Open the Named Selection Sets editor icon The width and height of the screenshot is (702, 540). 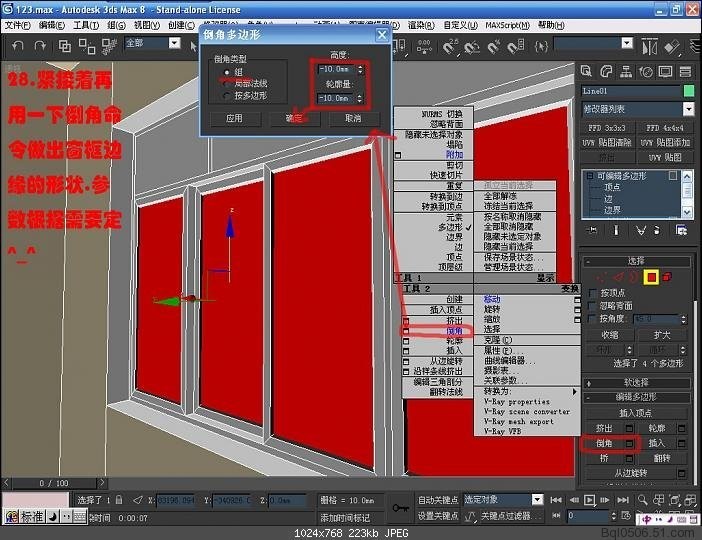coord(541,46)
